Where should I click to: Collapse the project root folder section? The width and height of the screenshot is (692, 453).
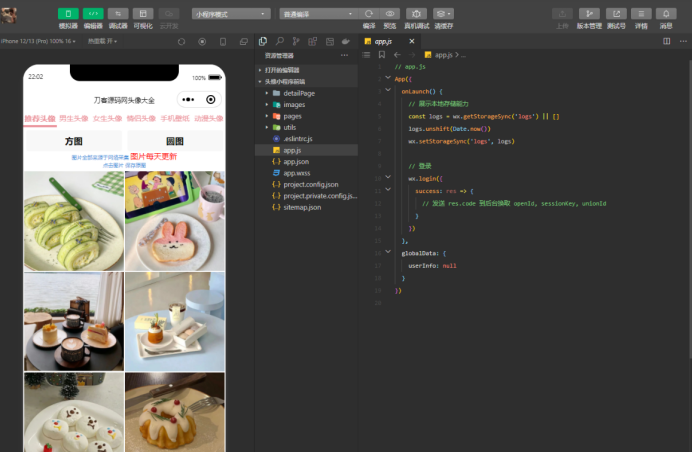point(306,81)
